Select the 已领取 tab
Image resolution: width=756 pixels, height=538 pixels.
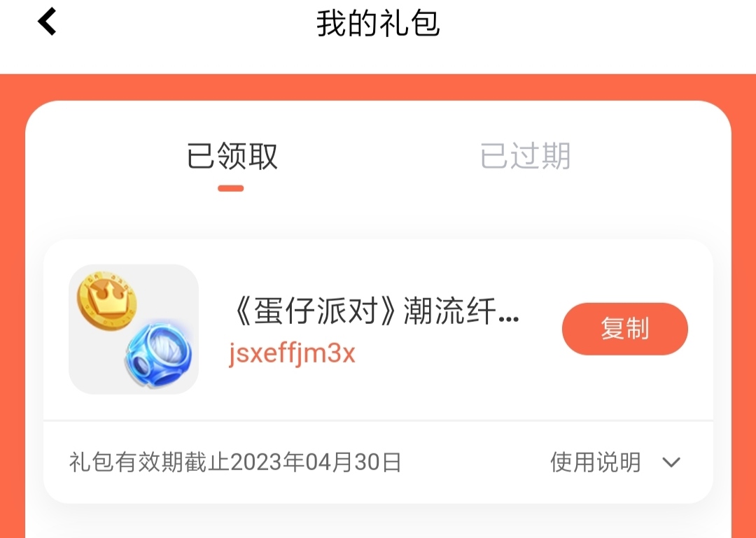click(232, 156)
